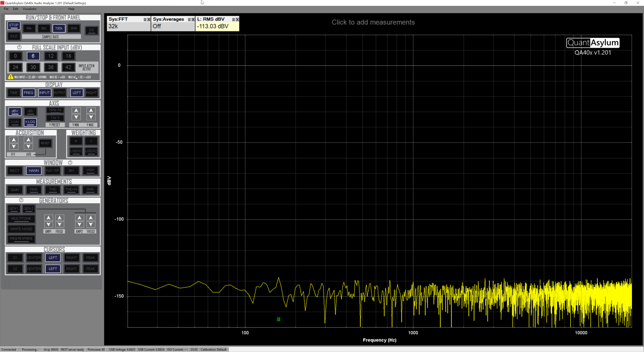Increase averages with AVG up arrow
Screen dimensions: 644x352
[28, 140]
